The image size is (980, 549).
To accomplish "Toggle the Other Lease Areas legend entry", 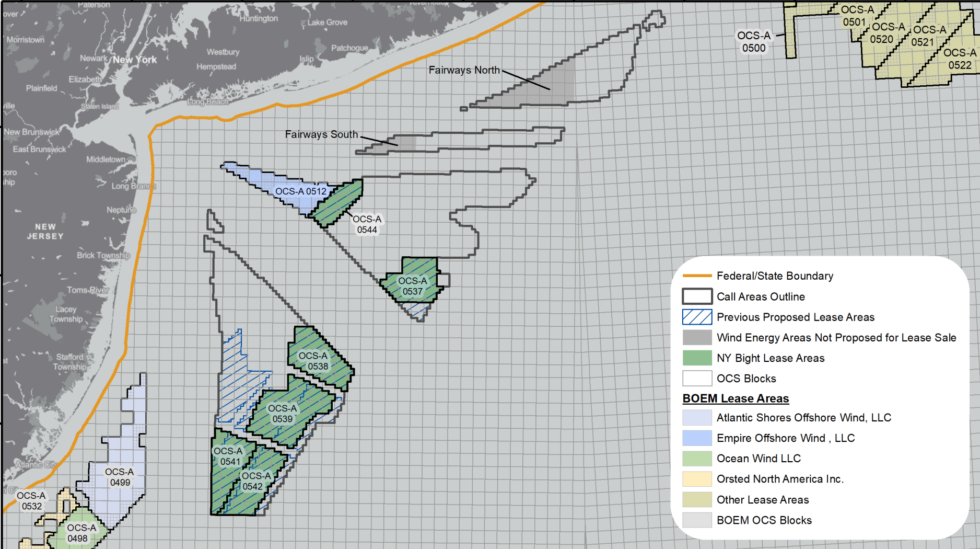I will [696, 500].
